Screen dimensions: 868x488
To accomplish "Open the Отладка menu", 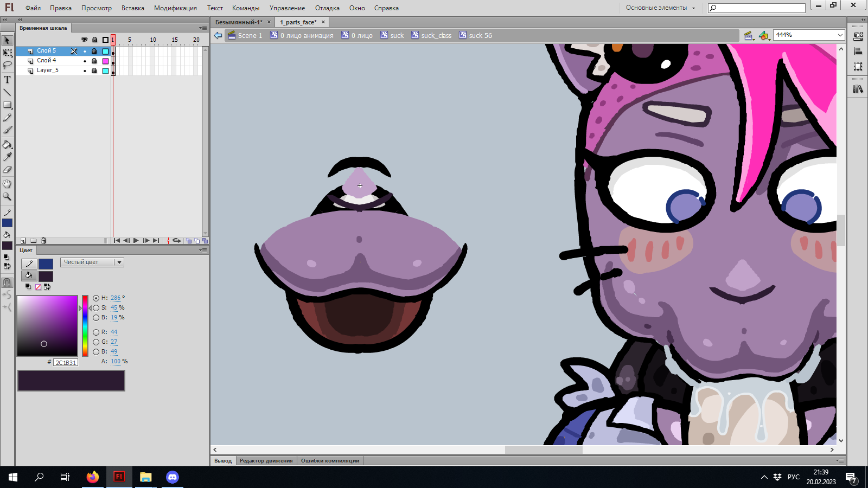I will point(327,8).
